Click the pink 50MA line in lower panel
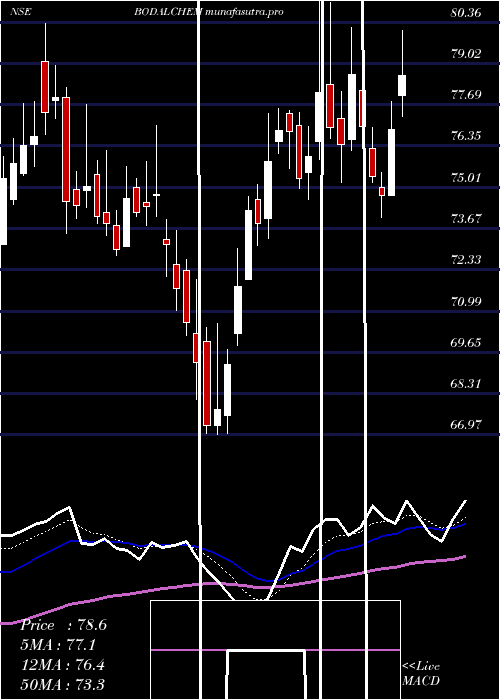 click(x=232, y=584)
